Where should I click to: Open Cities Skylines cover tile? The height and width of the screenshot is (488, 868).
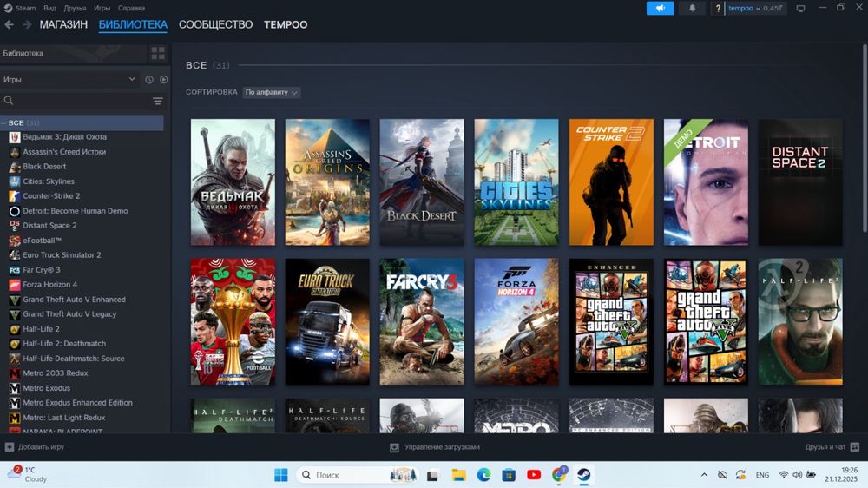(x=516, y=182)
